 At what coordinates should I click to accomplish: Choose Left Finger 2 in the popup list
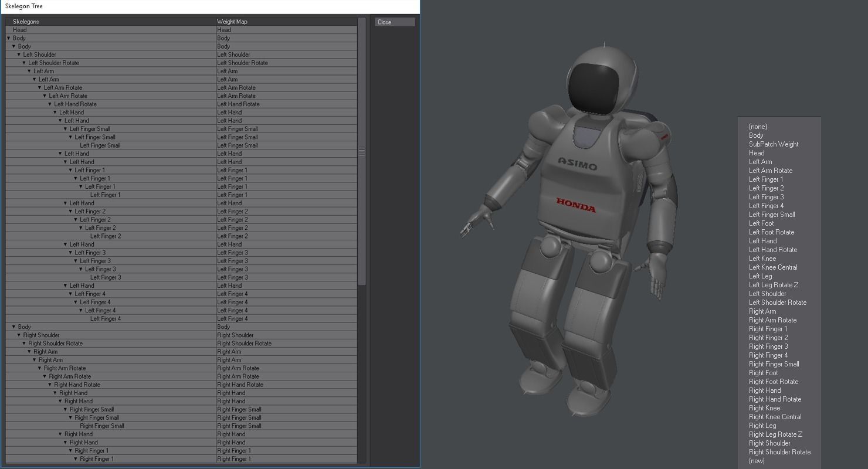click(766, 188)
